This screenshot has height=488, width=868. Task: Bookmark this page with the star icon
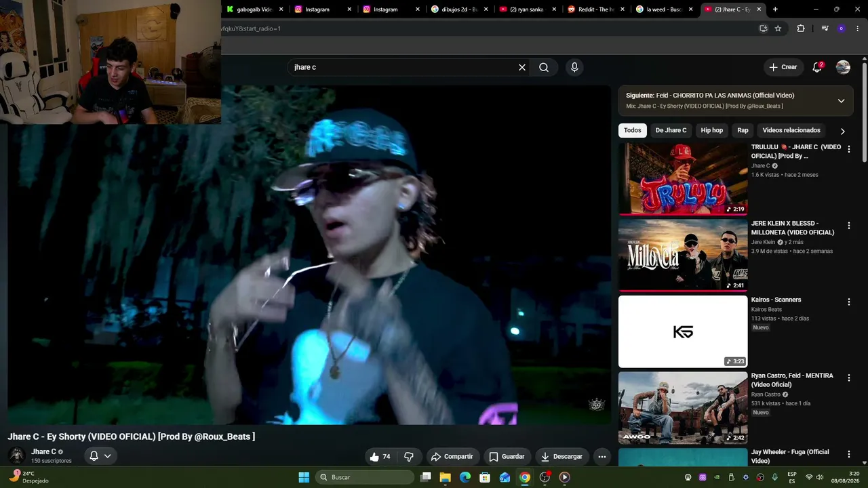pos(778,28)
